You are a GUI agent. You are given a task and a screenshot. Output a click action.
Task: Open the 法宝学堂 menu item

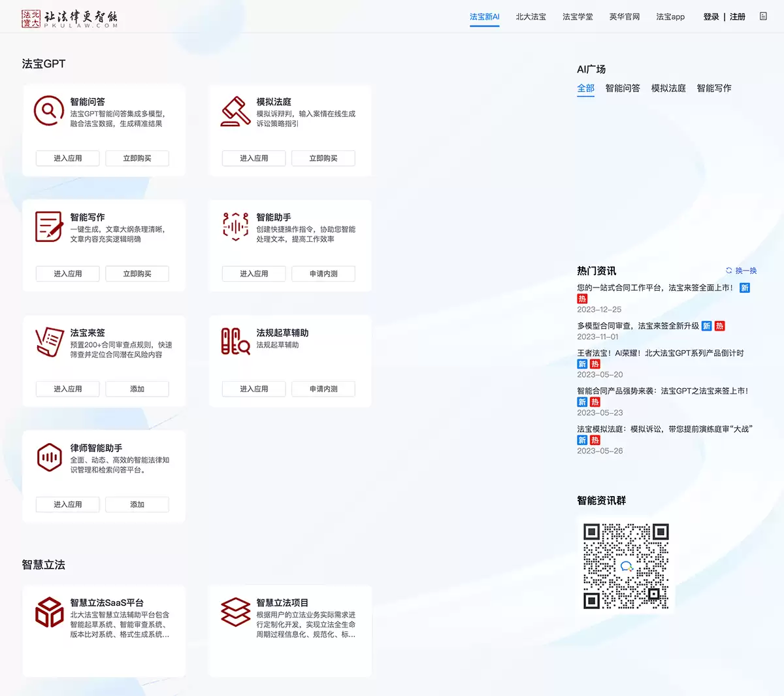tap(577, 17)
